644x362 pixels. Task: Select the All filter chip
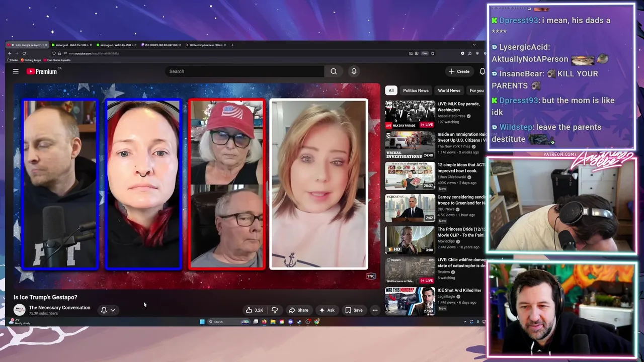(391, 90)
